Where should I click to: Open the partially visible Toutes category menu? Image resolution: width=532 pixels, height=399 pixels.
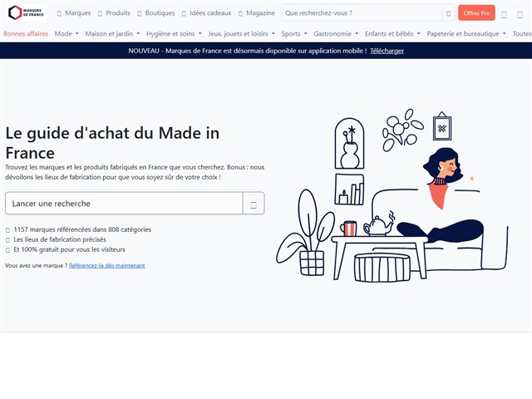point(522,33)
